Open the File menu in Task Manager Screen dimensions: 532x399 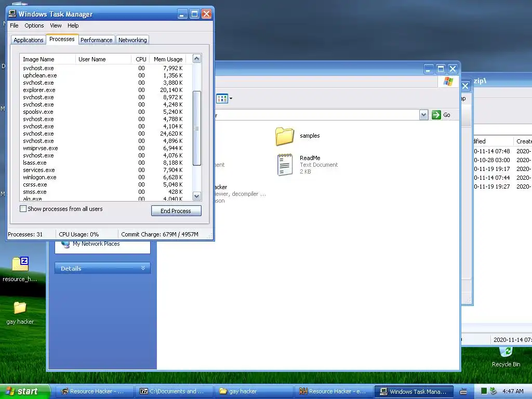tap(14, 25)
